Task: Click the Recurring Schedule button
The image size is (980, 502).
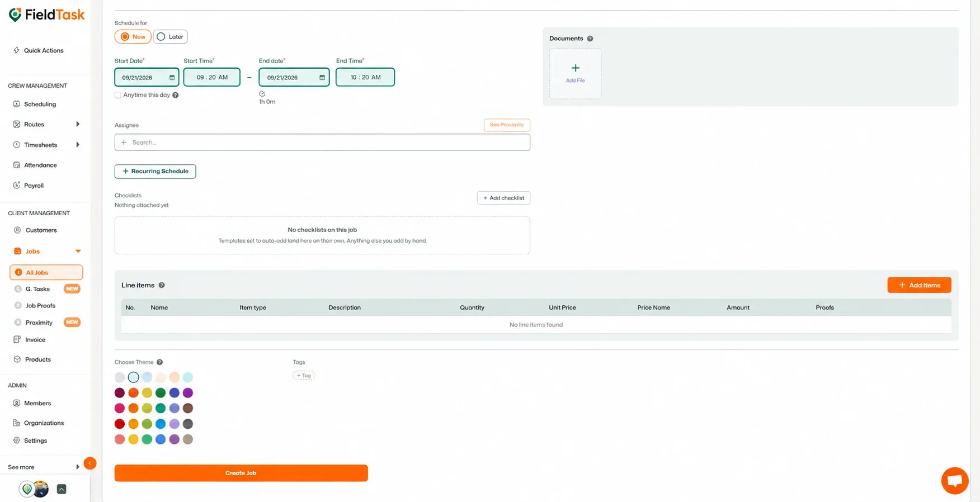Action: click(x=155, y=171)
